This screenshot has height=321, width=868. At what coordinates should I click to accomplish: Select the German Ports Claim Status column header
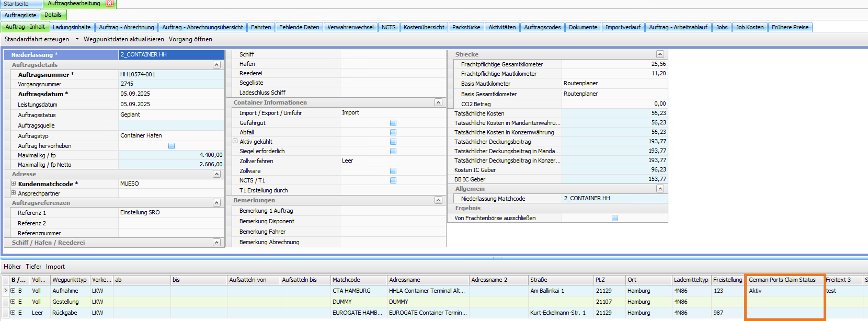[x=782, y=280]
